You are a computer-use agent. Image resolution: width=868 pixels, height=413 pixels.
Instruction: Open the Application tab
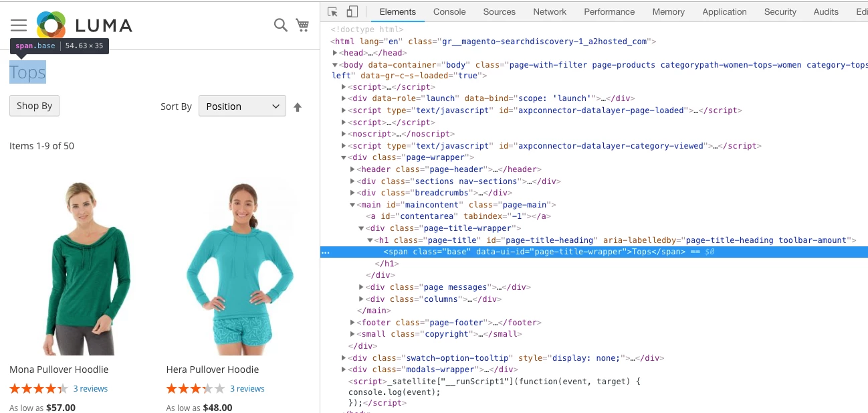724,11
